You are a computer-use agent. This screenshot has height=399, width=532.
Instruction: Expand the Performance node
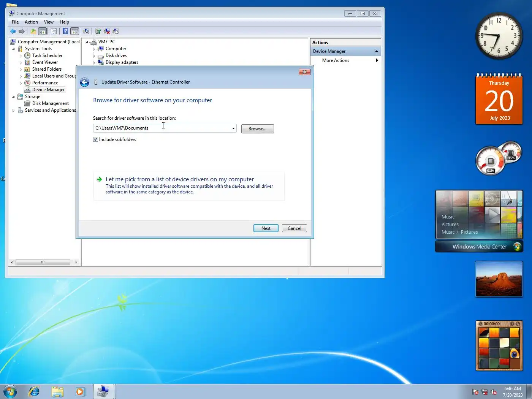coord(21,83)
